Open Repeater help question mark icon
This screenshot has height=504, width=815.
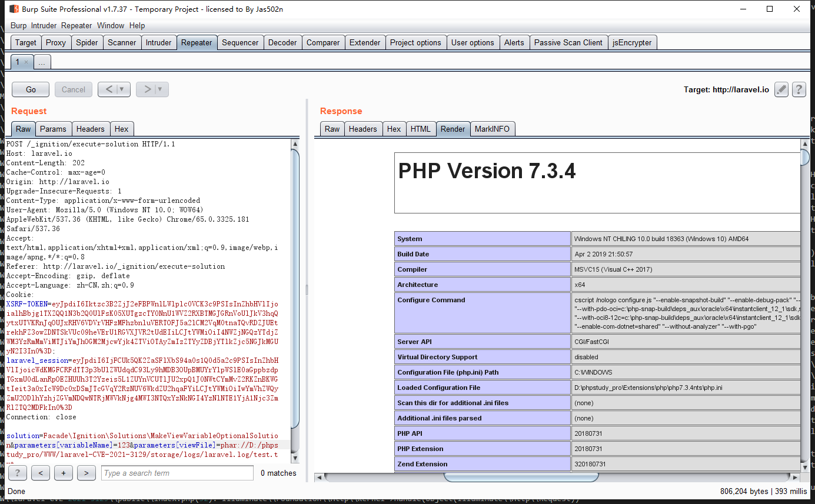click(x=799, y=89)
